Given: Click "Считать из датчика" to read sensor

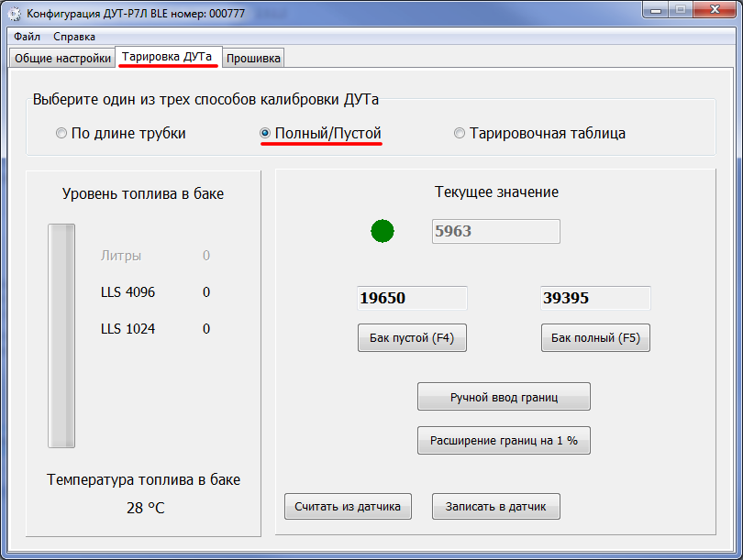Looking at the screenshot, I should point(348,507).
